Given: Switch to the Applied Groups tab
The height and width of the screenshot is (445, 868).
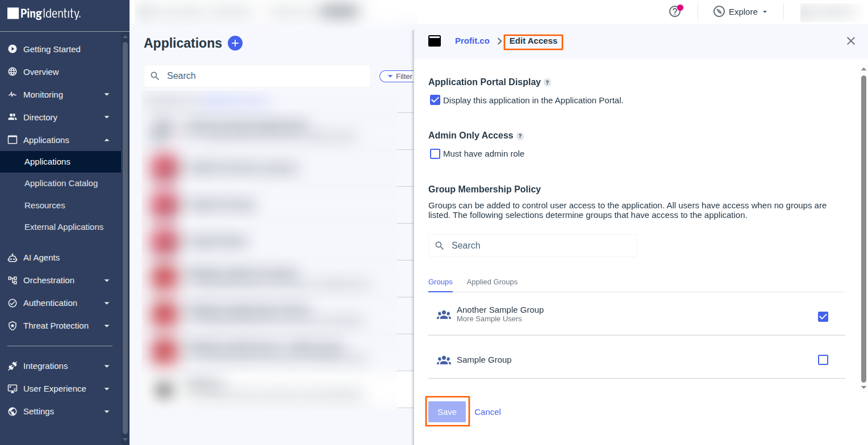Looking at the screenshot, I should [x=492, y=282].
